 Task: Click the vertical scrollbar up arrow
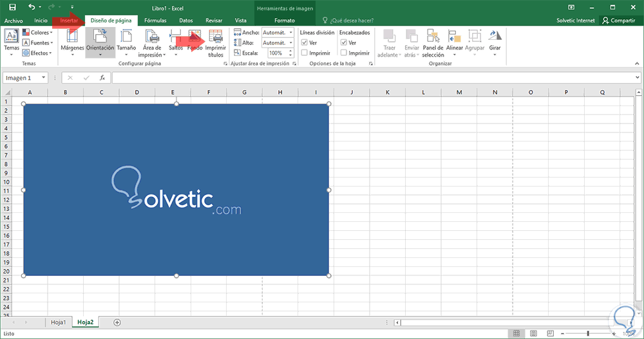tap(638, 93)
